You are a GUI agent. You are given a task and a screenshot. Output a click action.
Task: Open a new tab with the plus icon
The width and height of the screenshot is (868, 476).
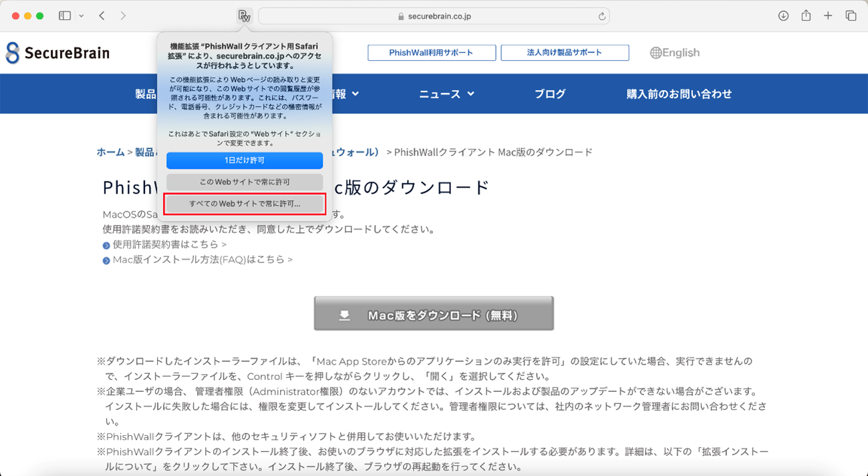coord(828,15)
